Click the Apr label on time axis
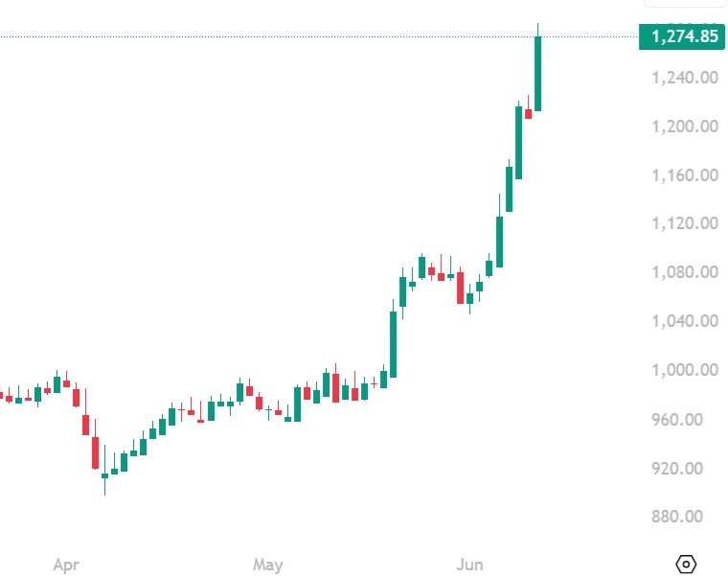Screen dimensions: 728x578 [66, 565]
